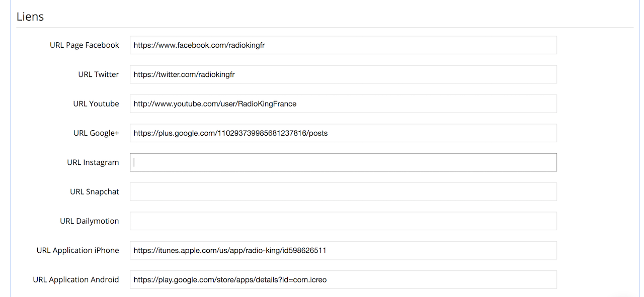
Task: Click the "URL Google+" field label
Action: tap(96, 133)
